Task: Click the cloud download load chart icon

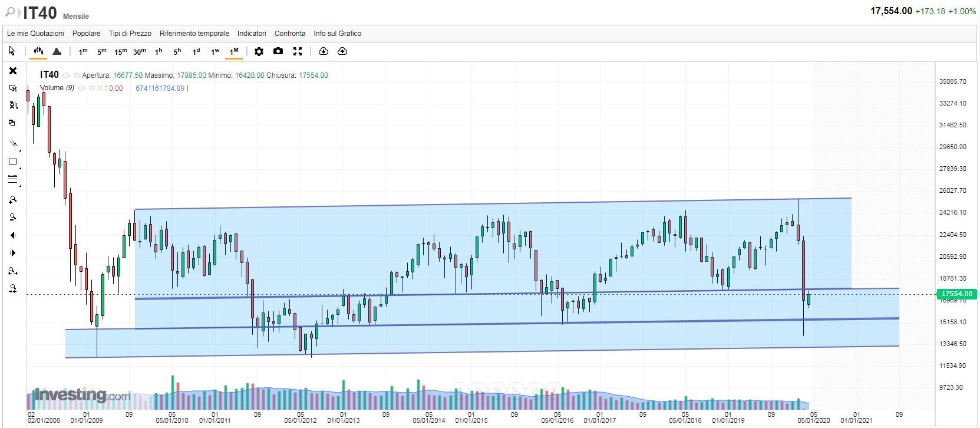Action: (x=323, y=51)
